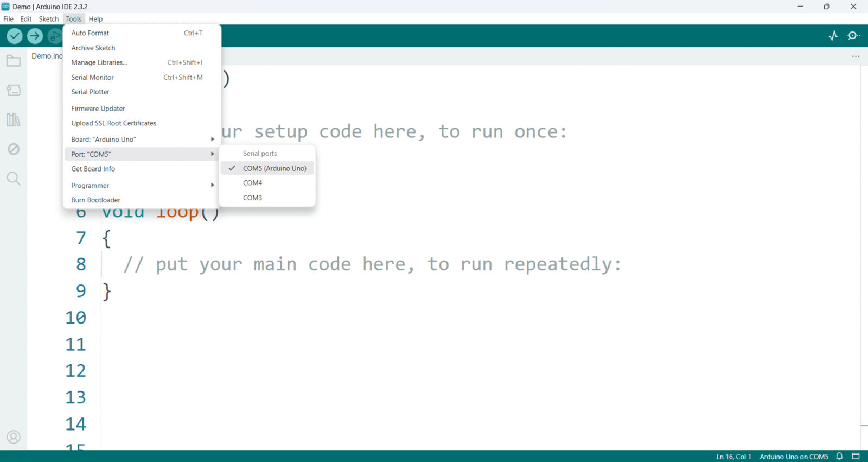Open the Help menu
This screenshot has width=868, height=462.
tap(95, 19)
